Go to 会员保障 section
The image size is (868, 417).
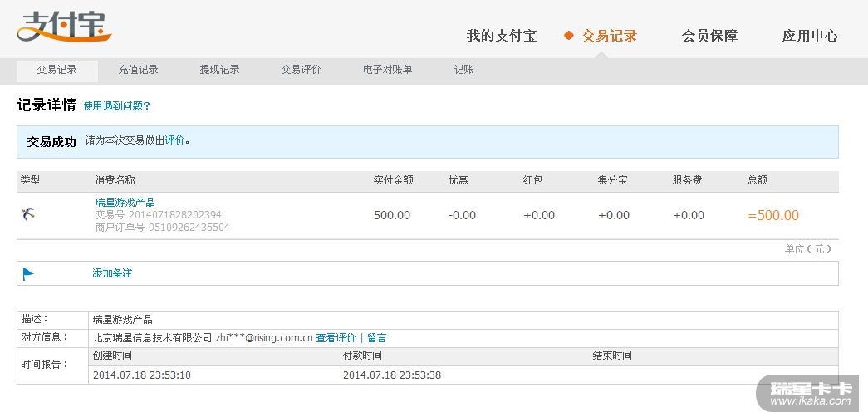(x=709, y=36)
